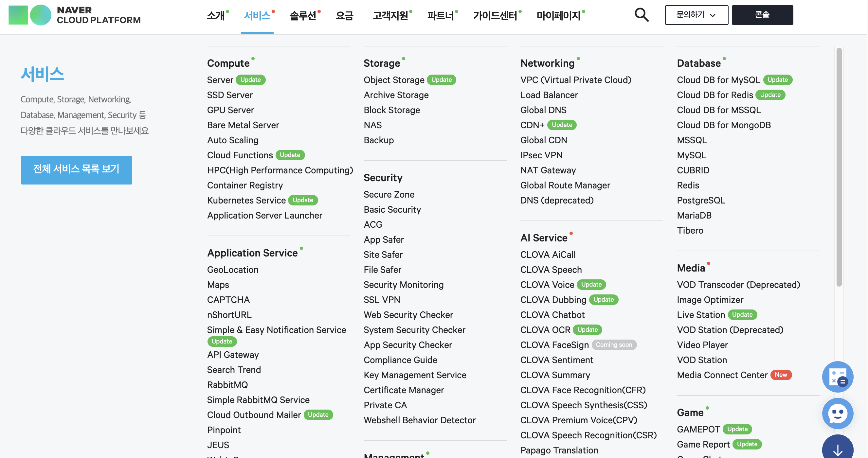868x458 pixels.
Task: Open VPC (Virtual Private Cloud) link
Action: click(x=575, y=80)
